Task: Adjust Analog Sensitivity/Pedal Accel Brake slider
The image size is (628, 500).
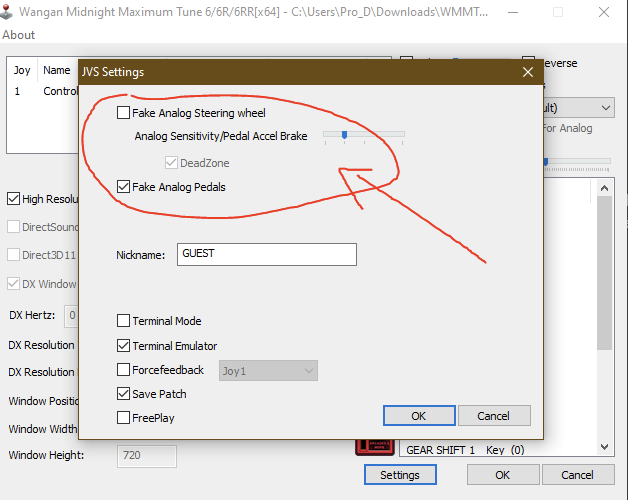Action: 344,135
